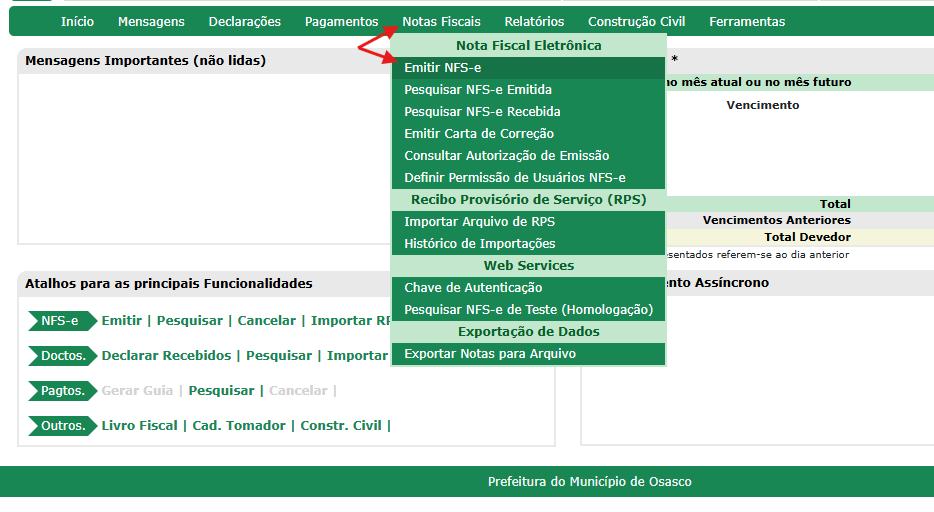This screenshot has width=934, height=512.
Task: Open the Declarar Recebidos shortcut link
Action: tap(166, 356)
